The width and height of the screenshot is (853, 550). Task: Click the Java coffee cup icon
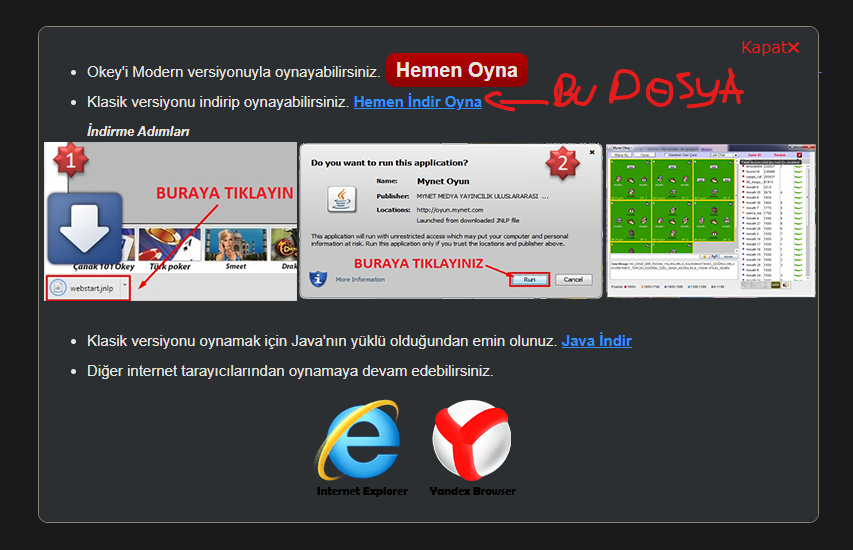[x=342, y=199]
